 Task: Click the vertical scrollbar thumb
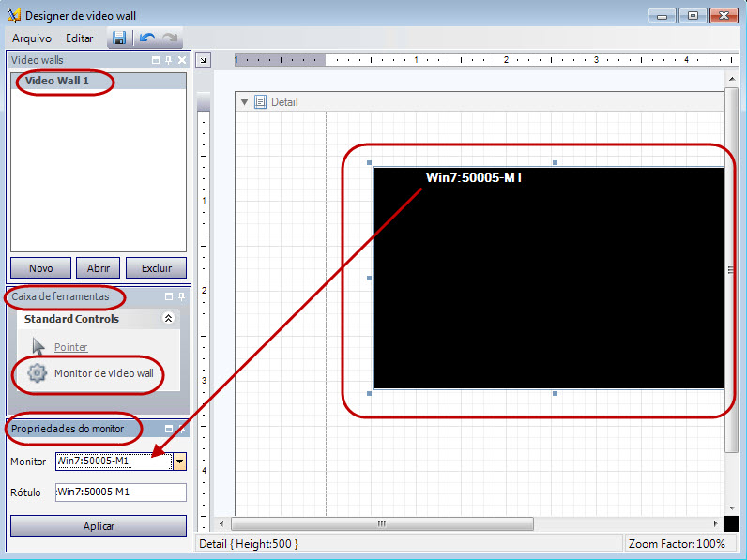731,269
